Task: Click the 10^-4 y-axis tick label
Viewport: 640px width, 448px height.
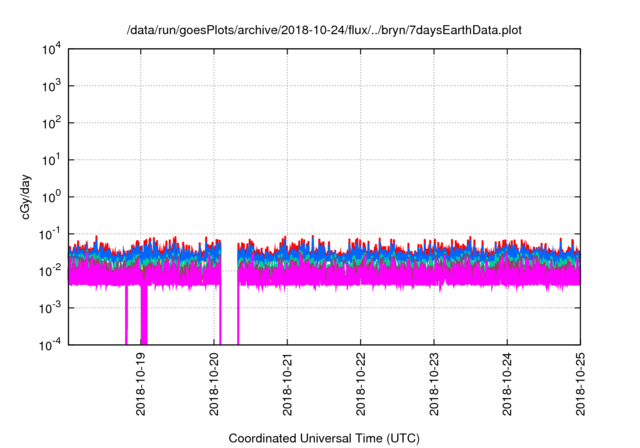Action: pos(50,345)
